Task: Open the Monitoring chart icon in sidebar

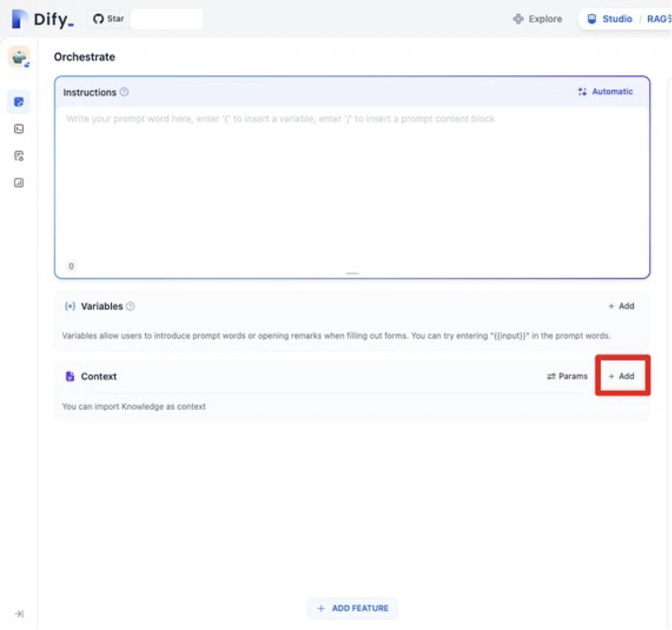Action: [x=19, y=183]
